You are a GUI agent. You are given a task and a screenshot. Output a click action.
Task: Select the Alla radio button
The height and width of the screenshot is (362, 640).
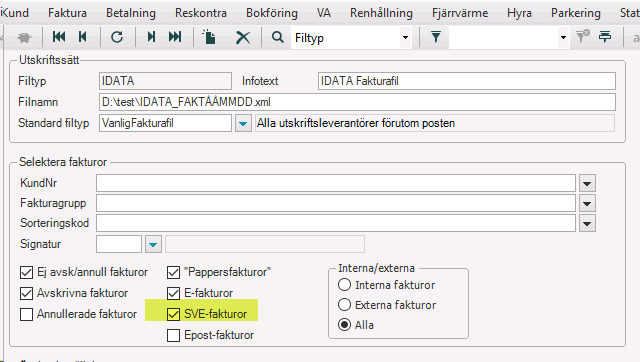click(x=344, y=324)
